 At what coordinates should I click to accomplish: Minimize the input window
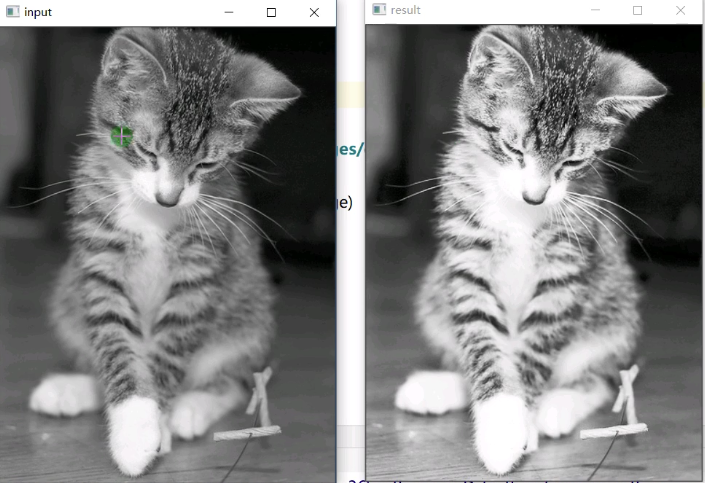[229, 12]
